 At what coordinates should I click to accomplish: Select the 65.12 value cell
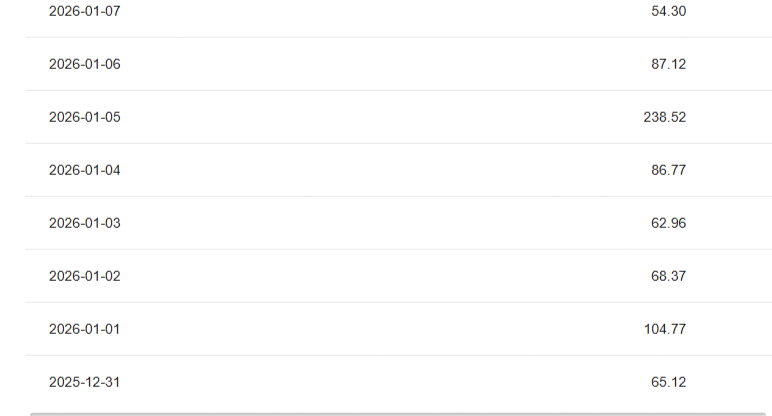tap(668, 382)
